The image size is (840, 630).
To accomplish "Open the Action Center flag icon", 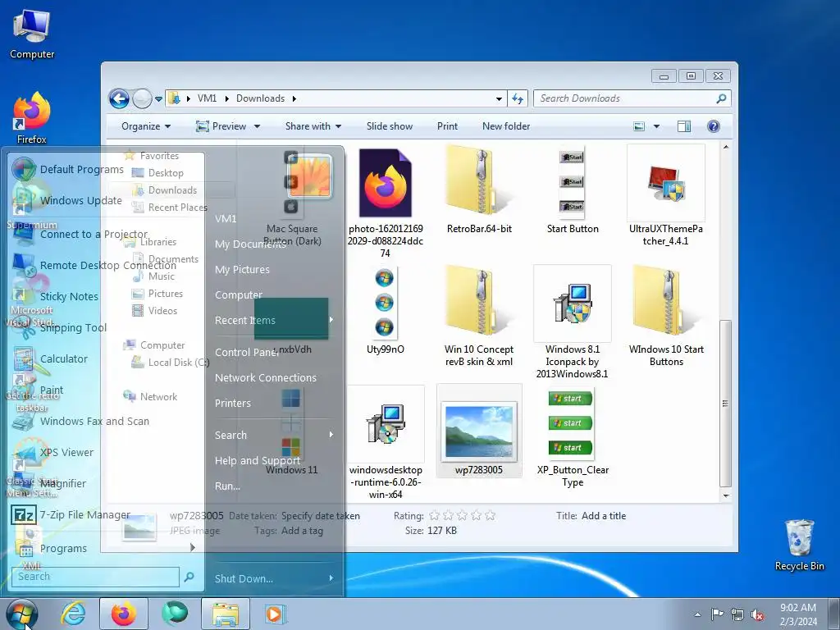I will pos(717,614).
